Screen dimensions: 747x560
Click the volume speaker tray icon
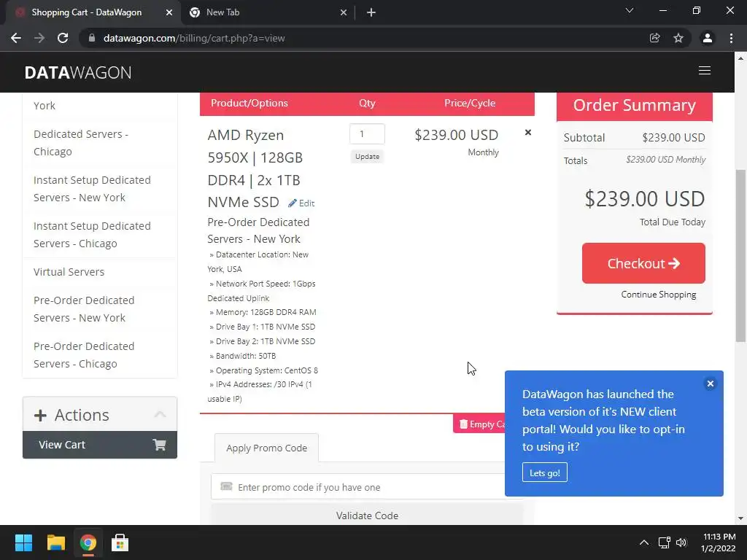pyautogui.click(x=681, y=542)
